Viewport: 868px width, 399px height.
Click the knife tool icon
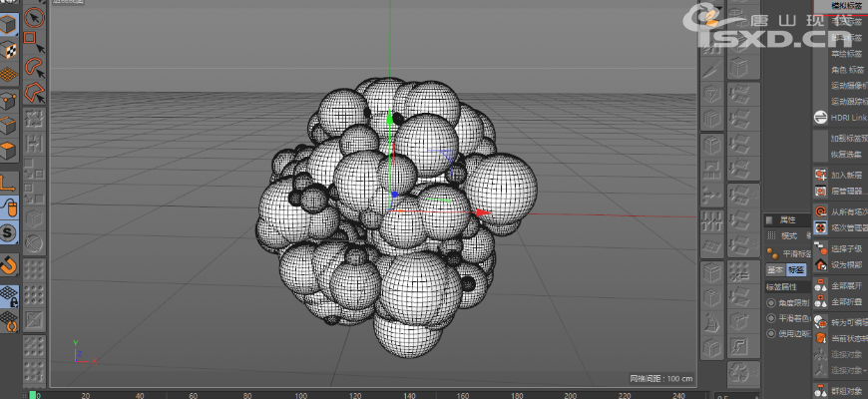pos(710,70)
